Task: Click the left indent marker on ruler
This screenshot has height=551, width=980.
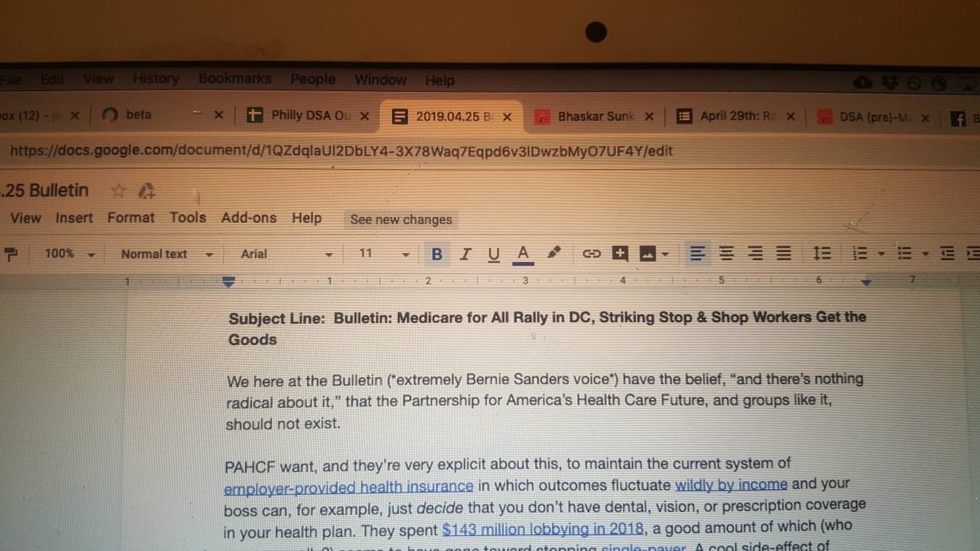Action: pos(229,282)
